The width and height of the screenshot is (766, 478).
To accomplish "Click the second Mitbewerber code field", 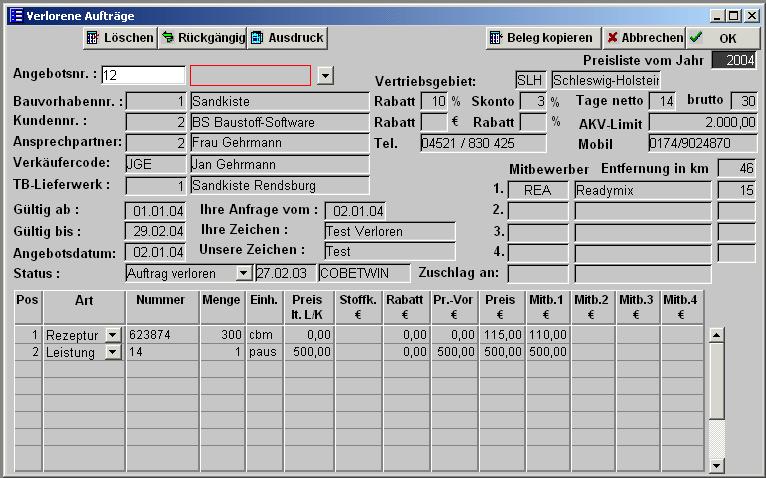I will [537, 211].
